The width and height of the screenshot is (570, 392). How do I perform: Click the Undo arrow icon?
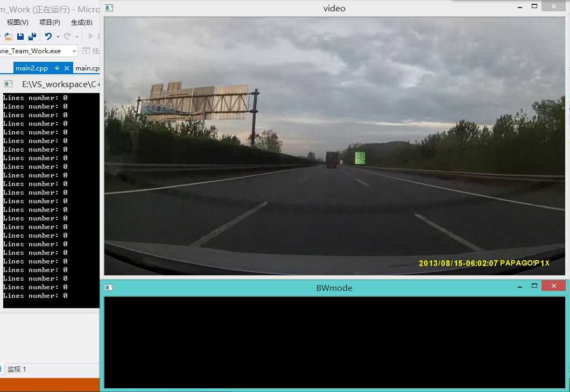pos(48,37)
